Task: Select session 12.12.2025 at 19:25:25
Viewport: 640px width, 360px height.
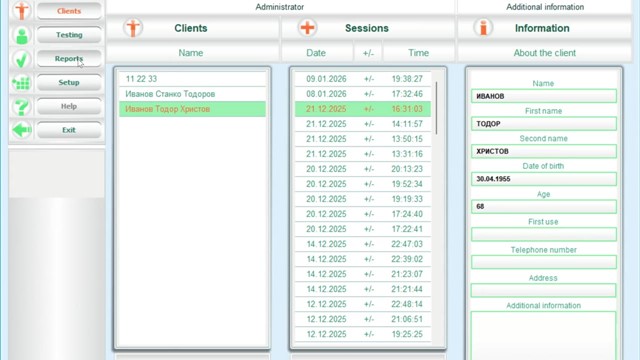Action: [363, 334]
